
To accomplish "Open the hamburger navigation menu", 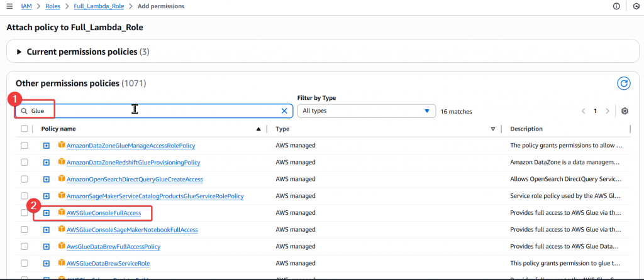I will tap(9, 6).
